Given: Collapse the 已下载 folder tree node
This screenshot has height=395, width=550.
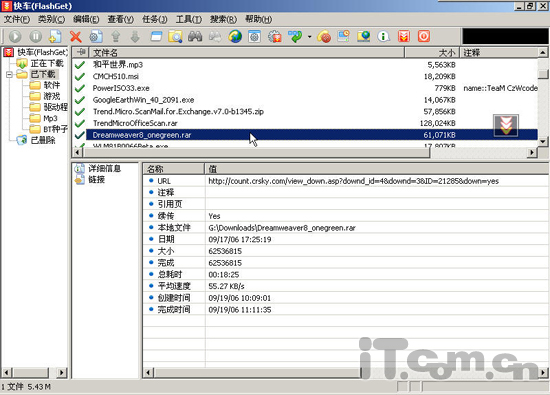Looking at the screenshot, I should [x=9, y=74].
